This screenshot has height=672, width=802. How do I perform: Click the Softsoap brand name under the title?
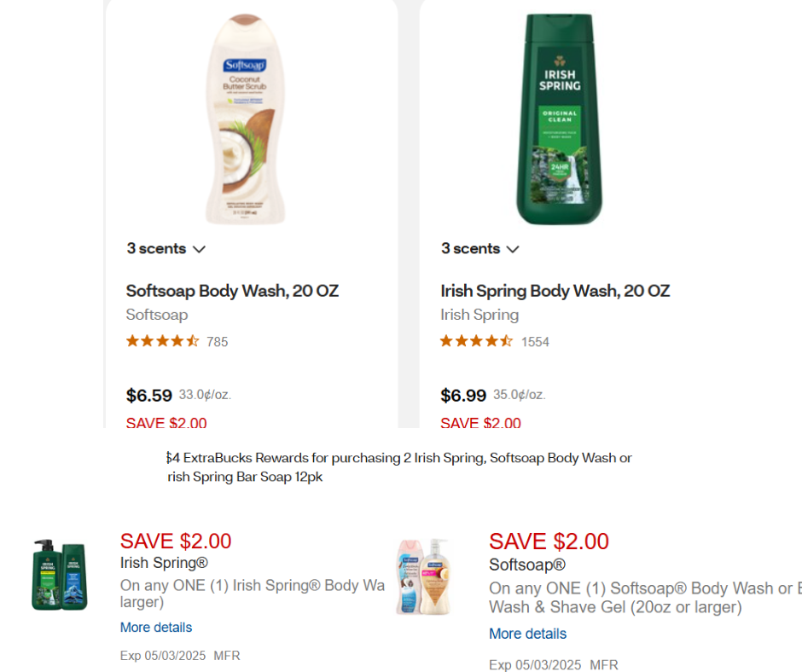[x=157, y=315]
